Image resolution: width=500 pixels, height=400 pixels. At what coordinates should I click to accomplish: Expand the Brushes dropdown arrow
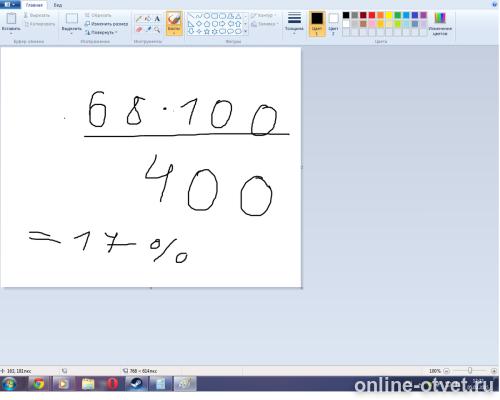point(174,33)
